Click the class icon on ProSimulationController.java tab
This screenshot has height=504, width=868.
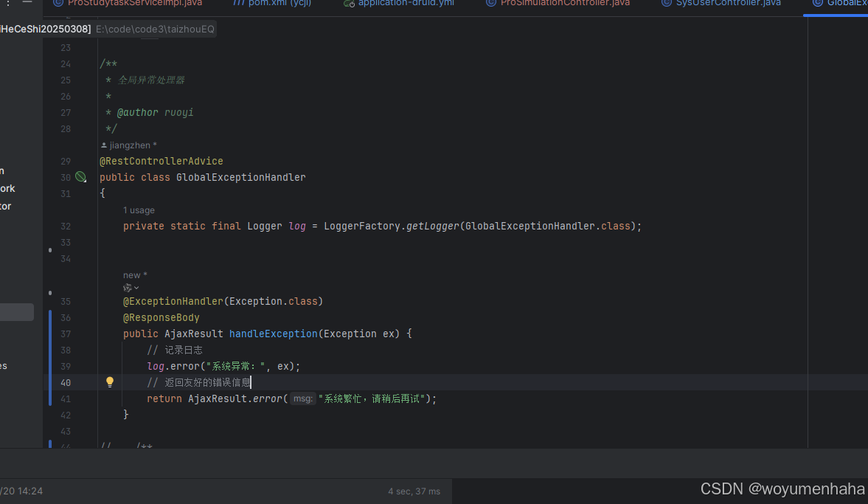[491, 4]
